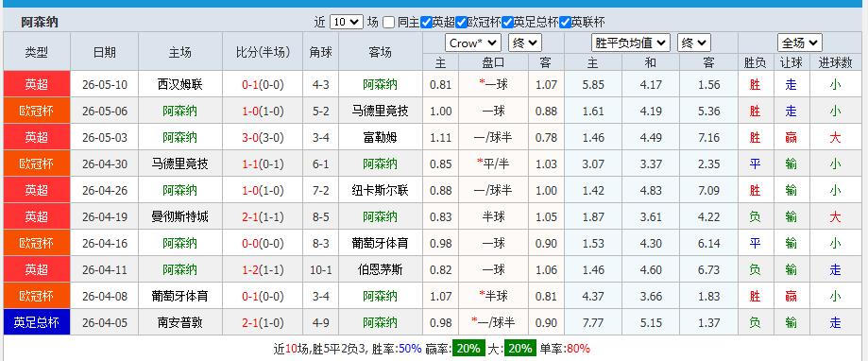Click odds value 5.85
Image resolution: width=868 pixels, height=361 pixels.
tap(593, 85)
